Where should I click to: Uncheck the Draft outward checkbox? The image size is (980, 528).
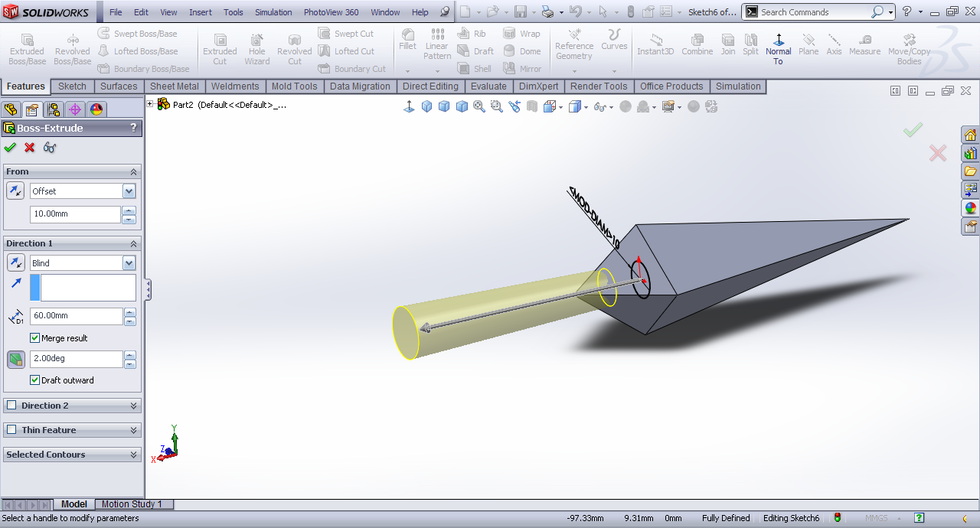34,380
